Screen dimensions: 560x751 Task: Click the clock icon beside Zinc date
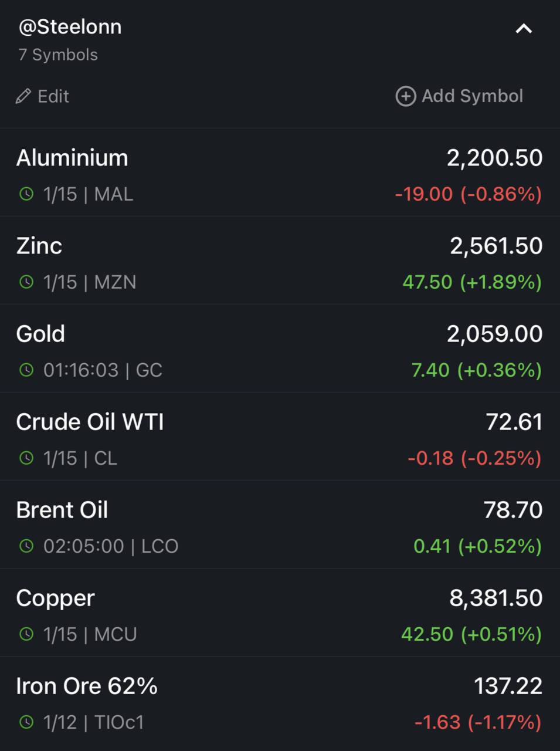(26, 282)
